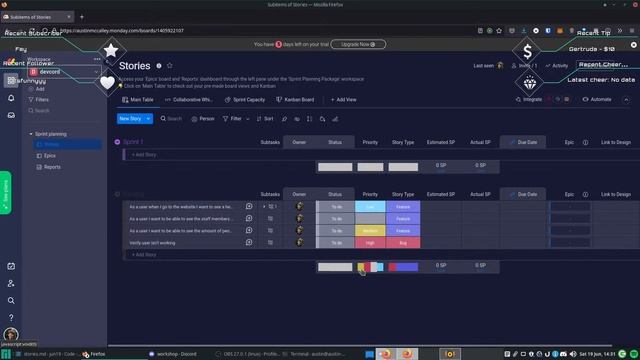Expand subtasks of first story row
The height and width of the screenshot is (360, 640).
point(264,207)
